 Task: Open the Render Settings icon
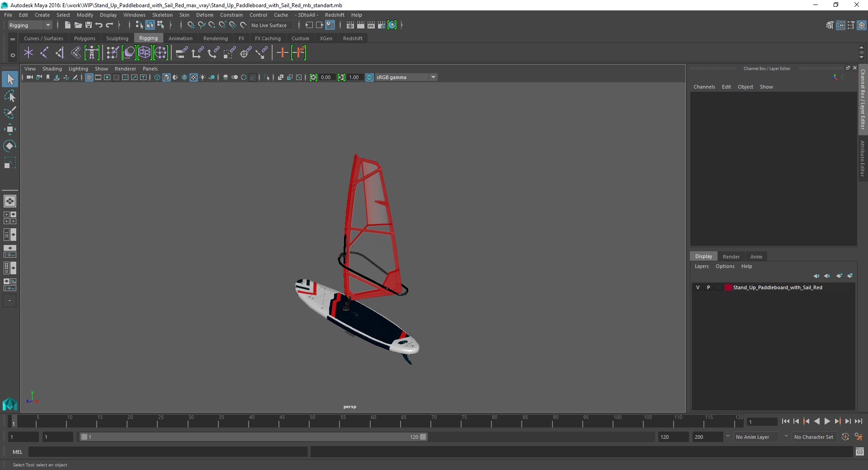point(382,25)
